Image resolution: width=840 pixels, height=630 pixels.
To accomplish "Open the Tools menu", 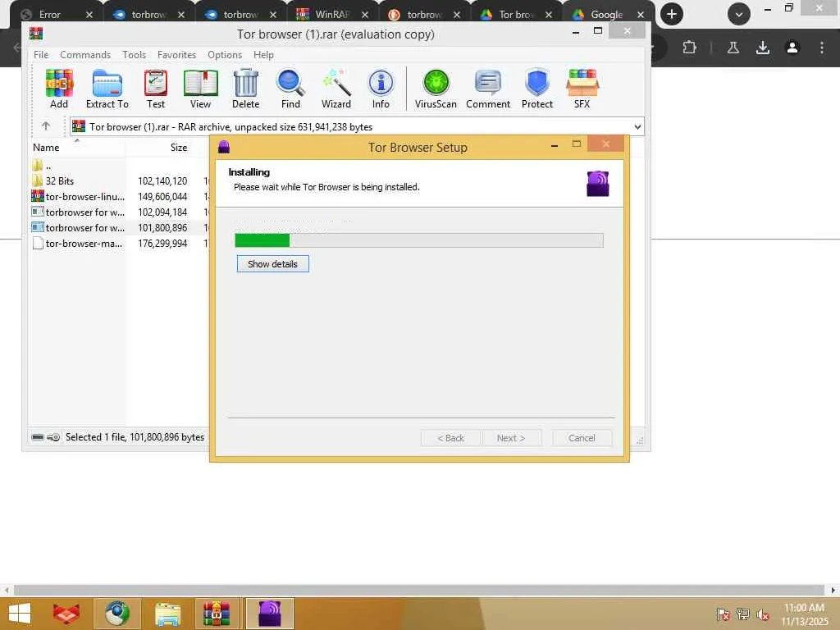I will click(x=134, y=55).
